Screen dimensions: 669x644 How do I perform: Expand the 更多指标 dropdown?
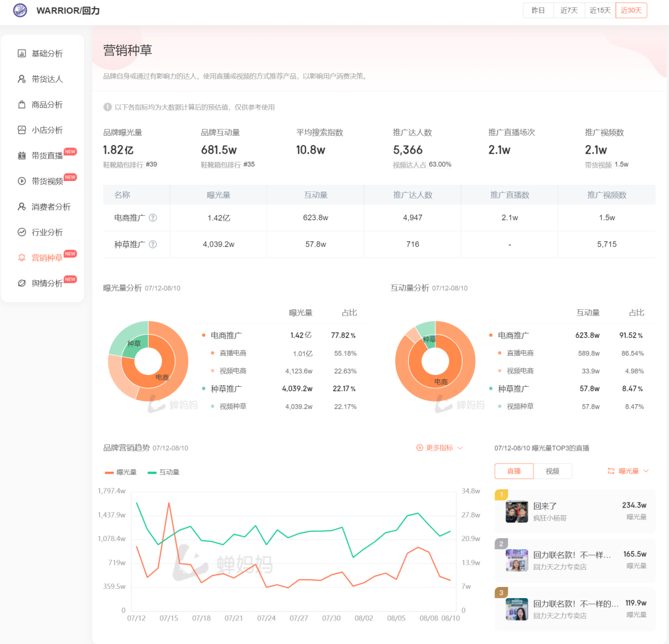pos(440,448)
